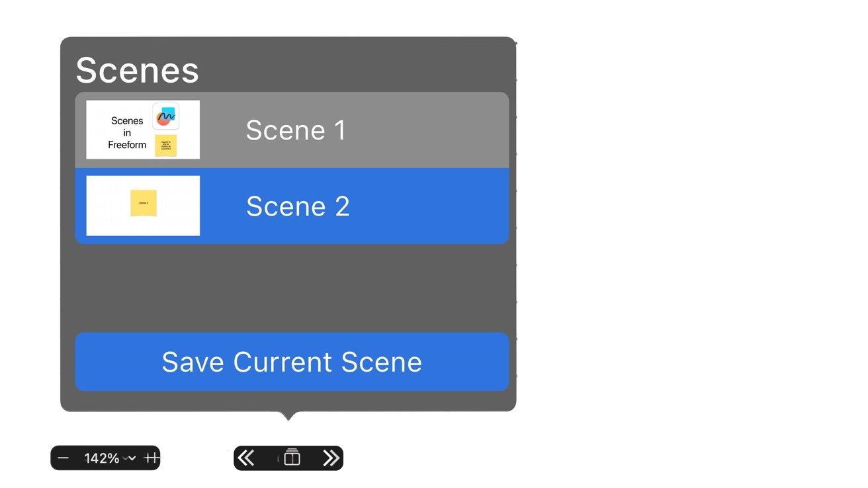This screenshot has height=488, width=868.
Task: Click the Scenes panel heading
Action: 137,70
